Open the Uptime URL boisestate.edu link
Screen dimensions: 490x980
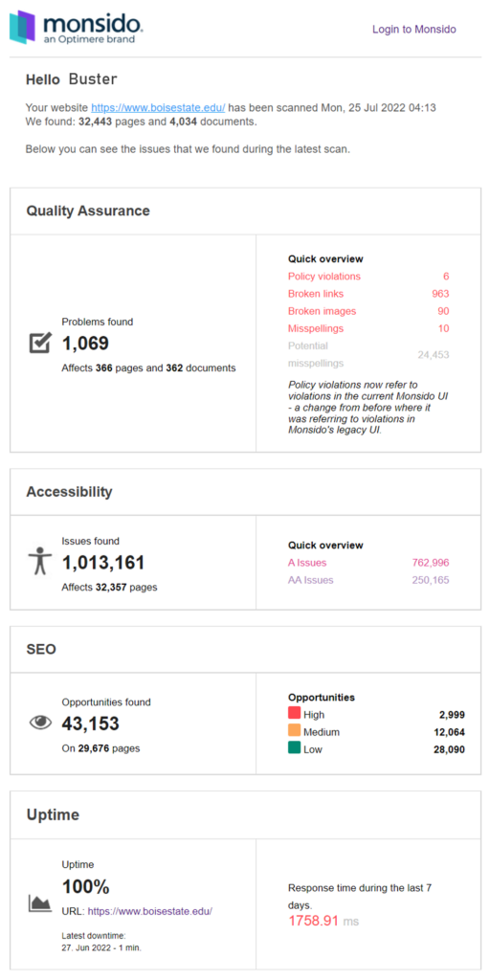[x=150, y=911]
